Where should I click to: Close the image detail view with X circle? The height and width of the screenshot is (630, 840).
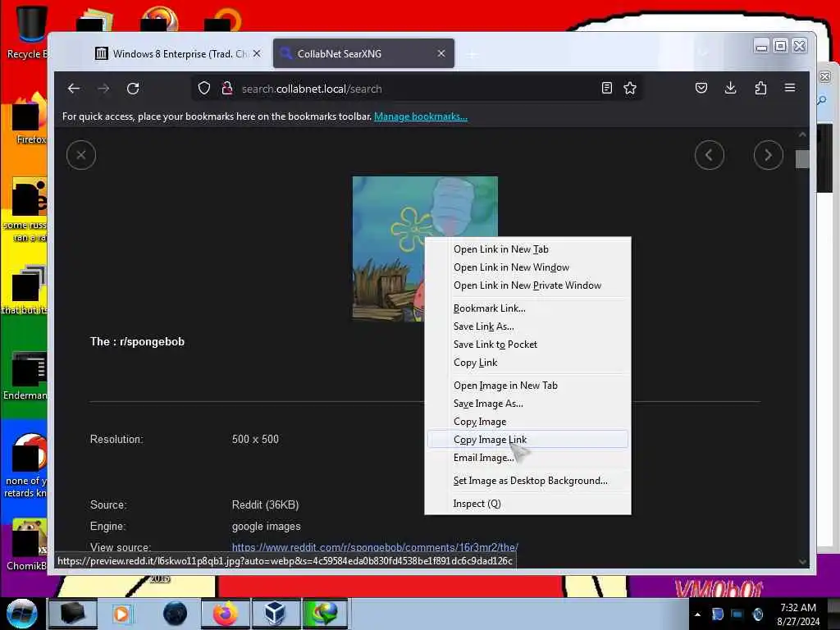pos(81,155)
